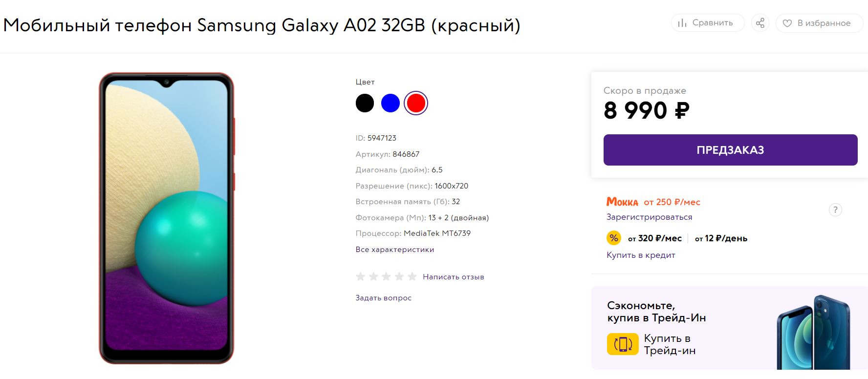Screen dimensions: 868x379
Task: Follow the Зарегистрироваться link
Action: point(649,217)
